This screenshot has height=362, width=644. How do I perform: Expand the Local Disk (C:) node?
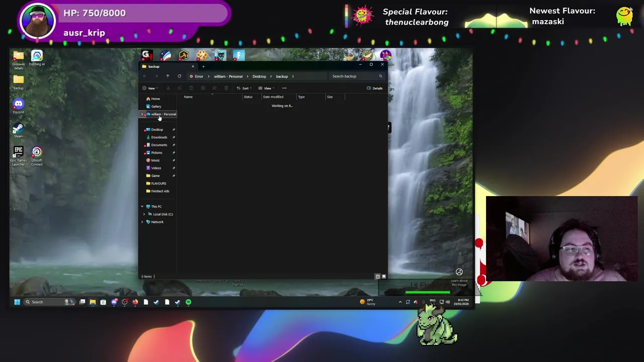click(144, 214)
